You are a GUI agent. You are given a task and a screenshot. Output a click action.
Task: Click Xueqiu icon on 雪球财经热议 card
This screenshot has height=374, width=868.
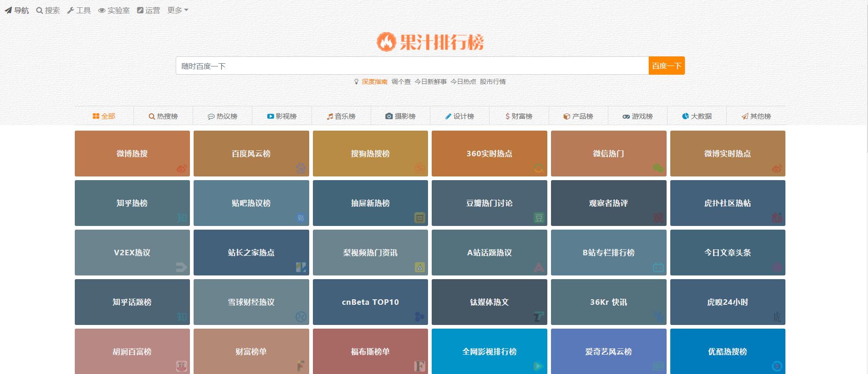coord(301,317)
